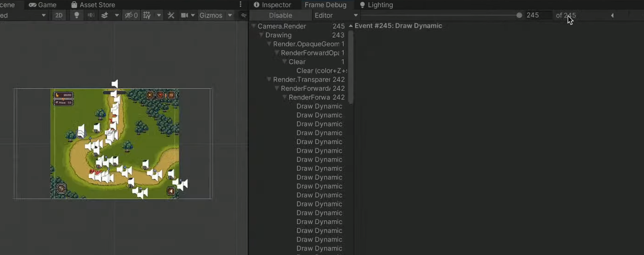644x255 pixels.
Task: Open the Lighting tab
Action: [376, 5]
